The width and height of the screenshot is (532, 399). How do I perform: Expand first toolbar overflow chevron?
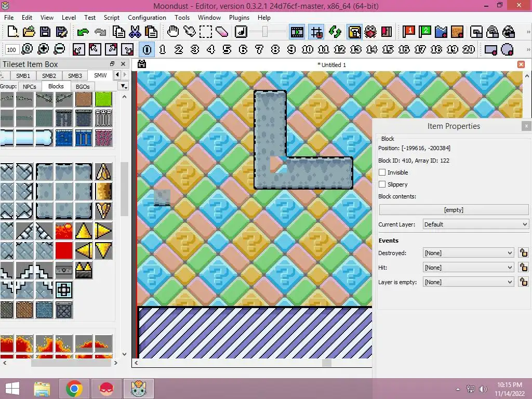click(528, 32)
